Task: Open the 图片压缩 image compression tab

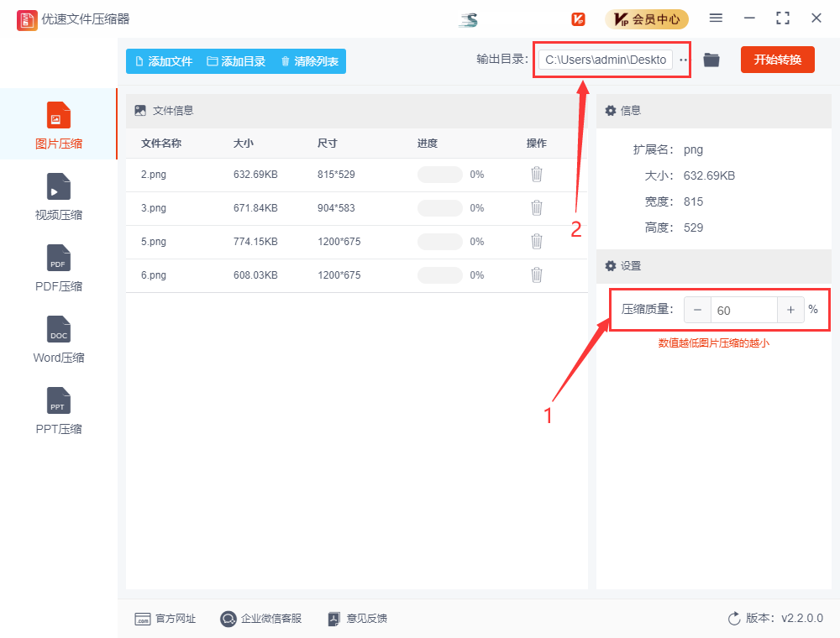Action: coord(59,124)
